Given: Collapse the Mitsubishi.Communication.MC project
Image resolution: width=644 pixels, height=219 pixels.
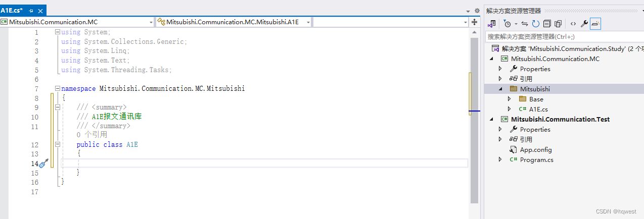Looking at the screenshot, I should click(491, 59).
